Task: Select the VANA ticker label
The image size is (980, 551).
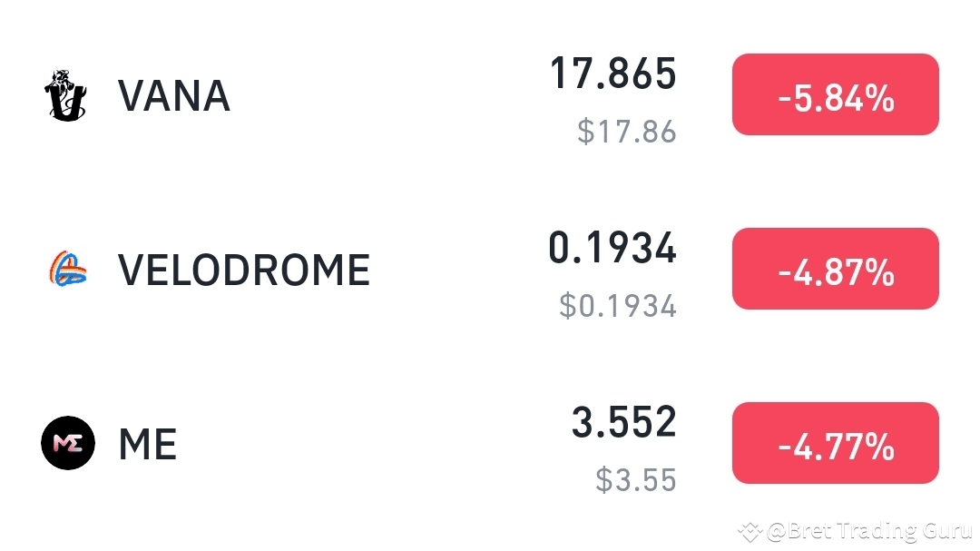Action: (173, 95)
